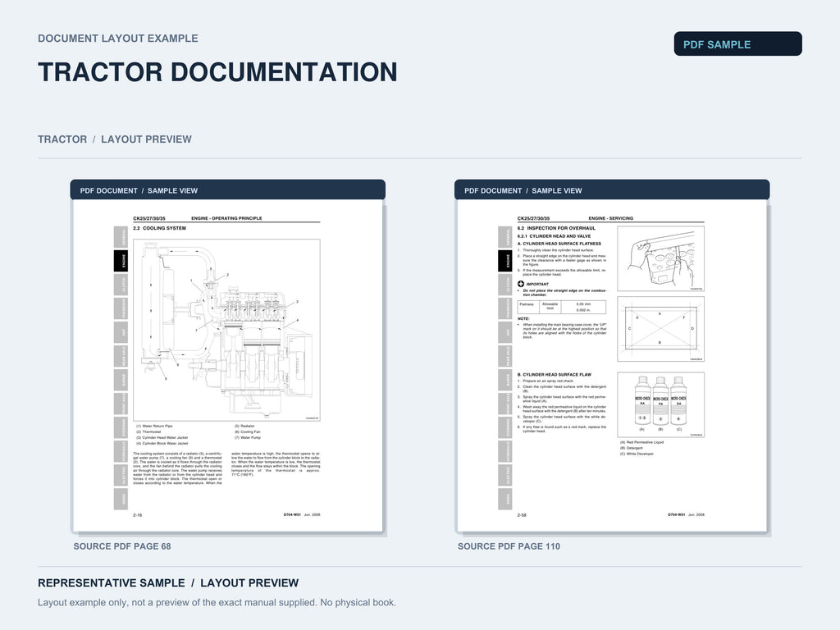The width and height of the screenshot is (840, 630).
Task: Click the NOTE: label on page 110 sample
Action: pos(523,319)
